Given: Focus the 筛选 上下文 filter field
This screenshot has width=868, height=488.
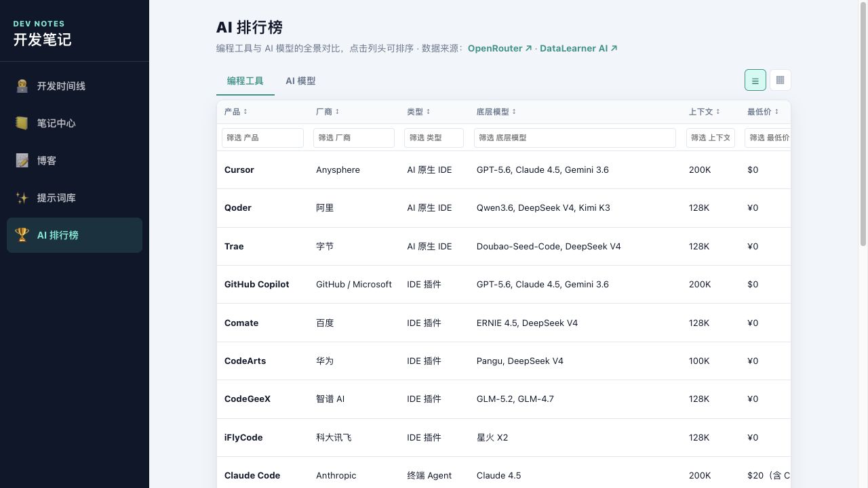Looking at the screenshot, I should pyautogui.click(x=711, y=138).
